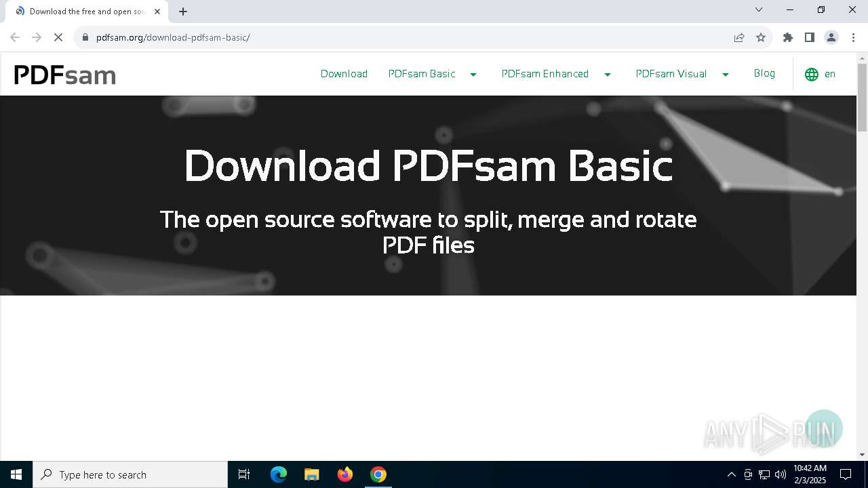Viewport: 868px width, 488px height.
Task: Launch Microsoft Edge from taskbar
Action: pos(279,474)
